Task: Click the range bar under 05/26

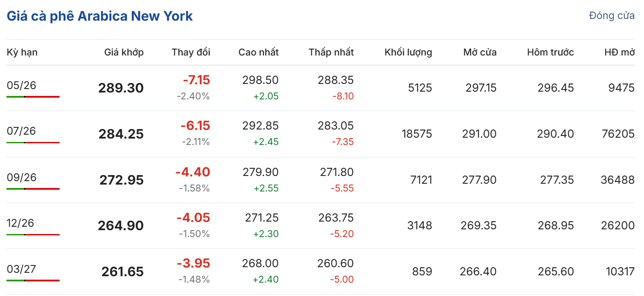Action: [x=33, y=97]
